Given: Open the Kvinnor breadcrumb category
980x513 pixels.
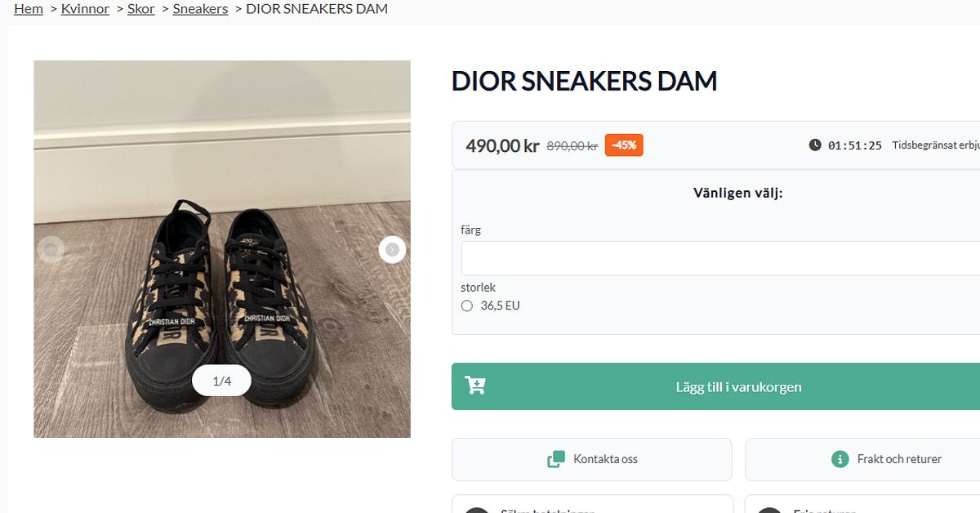Looking at the screenshot, I should tap(85, 9).
